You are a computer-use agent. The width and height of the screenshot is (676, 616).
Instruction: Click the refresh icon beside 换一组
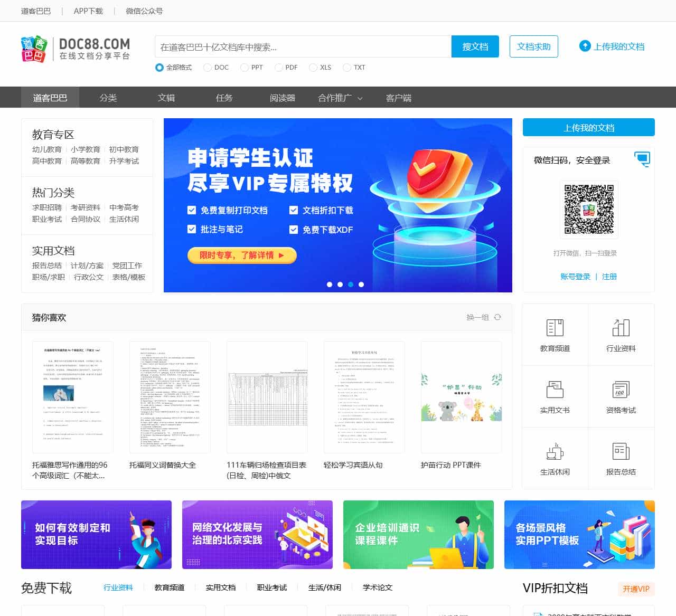pyautogui.click(x=497, y=317)
